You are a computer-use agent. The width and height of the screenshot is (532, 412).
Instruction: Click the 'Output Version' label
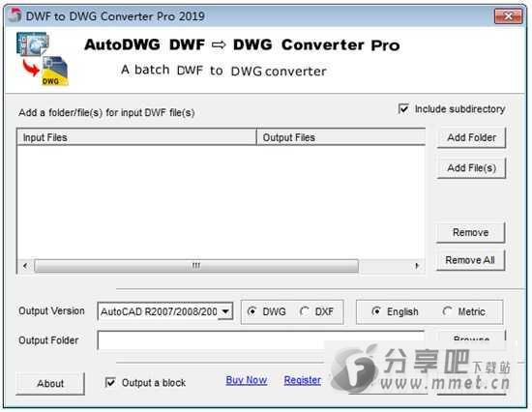pos(51,310)
